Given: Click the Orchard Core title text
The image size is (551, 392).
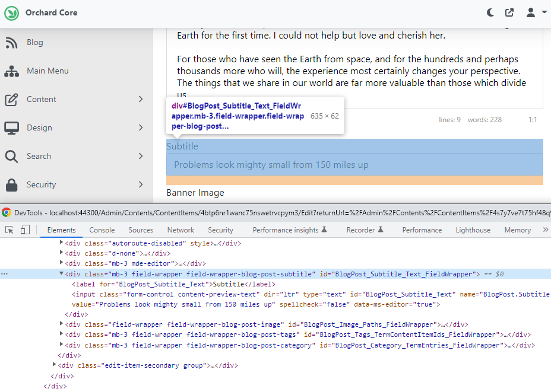Looking at the screenshot, I should (51, 12).
